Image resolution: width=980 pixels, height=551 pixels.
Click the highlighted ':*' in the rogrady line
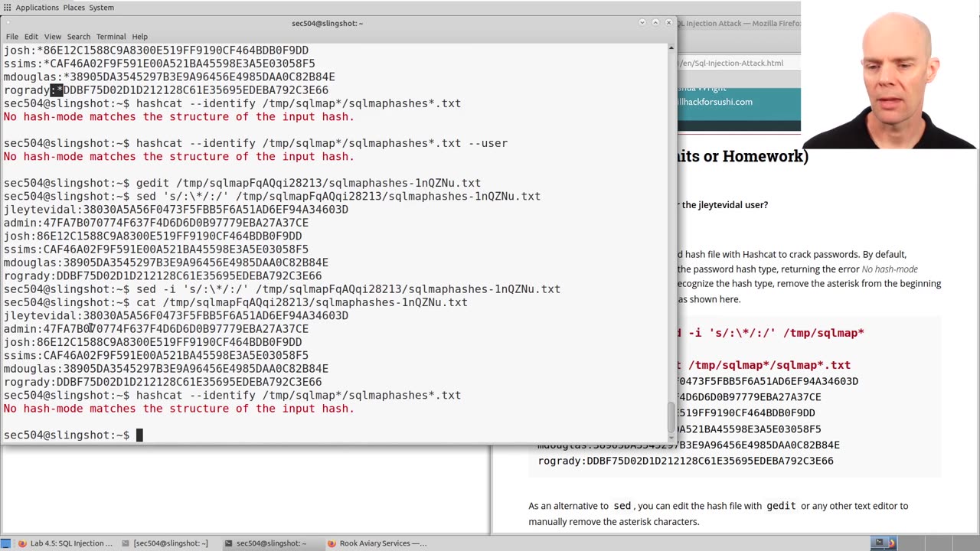57,90
